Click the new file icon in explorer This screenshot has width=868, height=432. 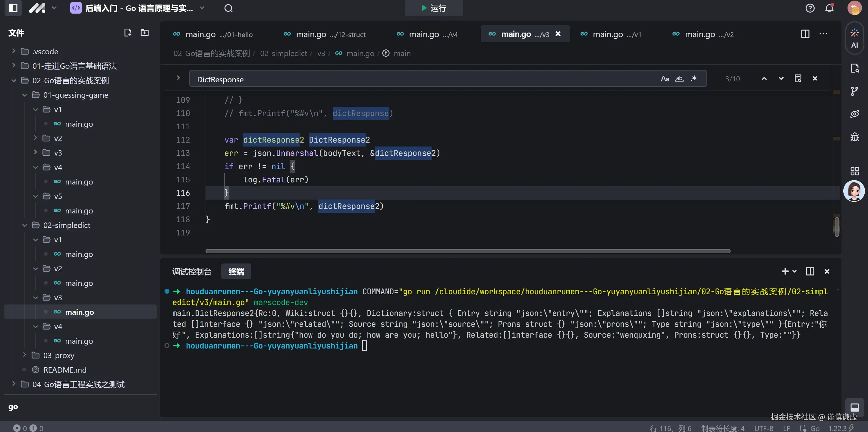click(127, 33)
